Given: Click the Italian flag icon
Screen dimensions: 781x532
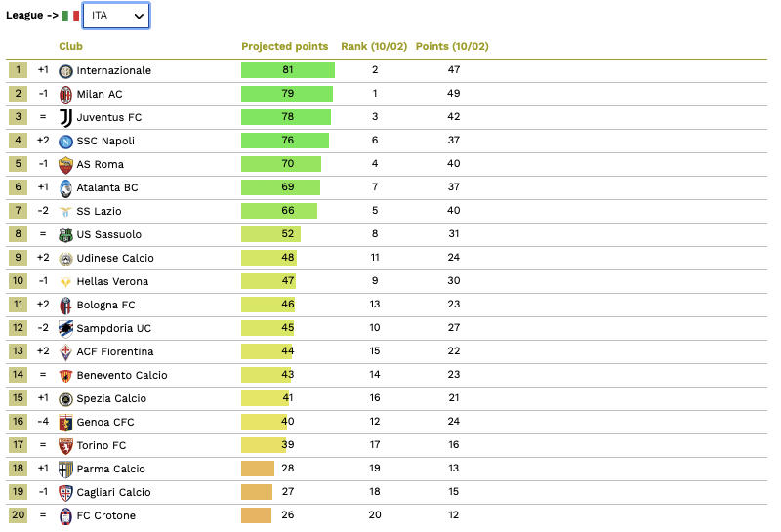Looking at the screenshot, I should coord(70,16).
